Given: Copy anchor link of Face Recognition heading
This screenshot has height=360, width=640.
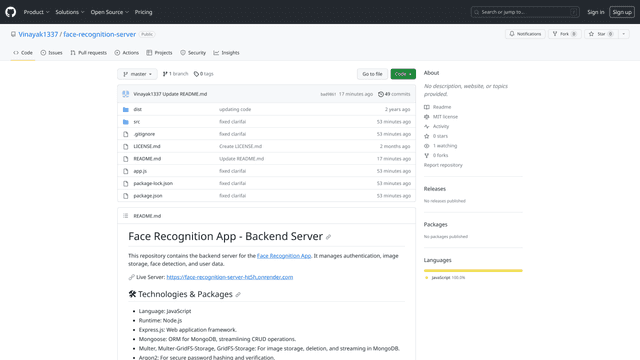Looking at the screenshot, I should tap(329, 237).
